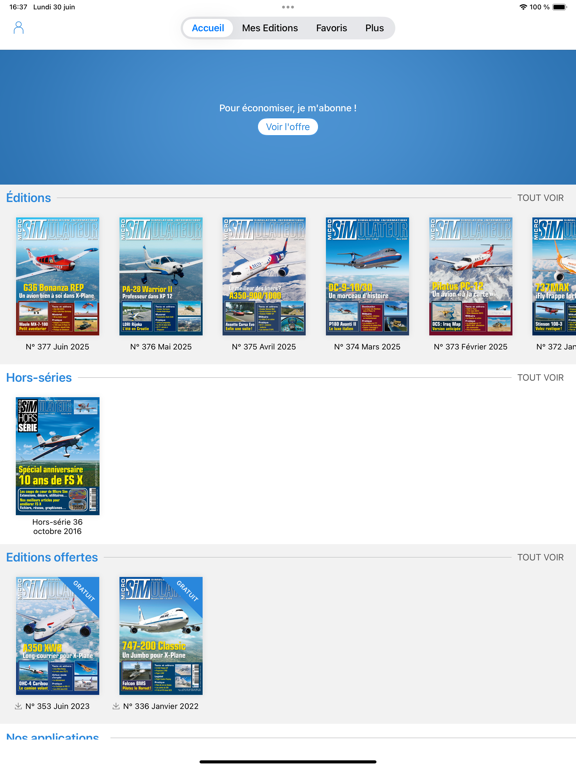Select the Accueil tab
576x768 pixels.
pos(208,28)
